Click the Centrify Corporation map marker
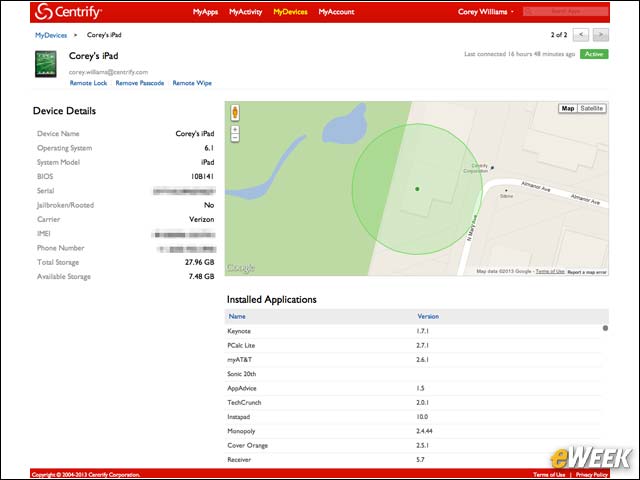640x480 pixels. point(493,167)
